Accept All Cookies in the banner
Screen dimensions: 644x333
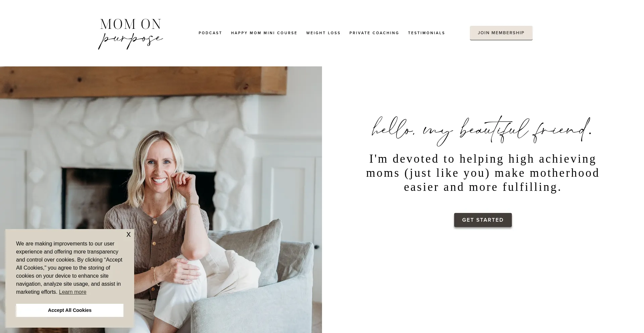click(70, 310)
